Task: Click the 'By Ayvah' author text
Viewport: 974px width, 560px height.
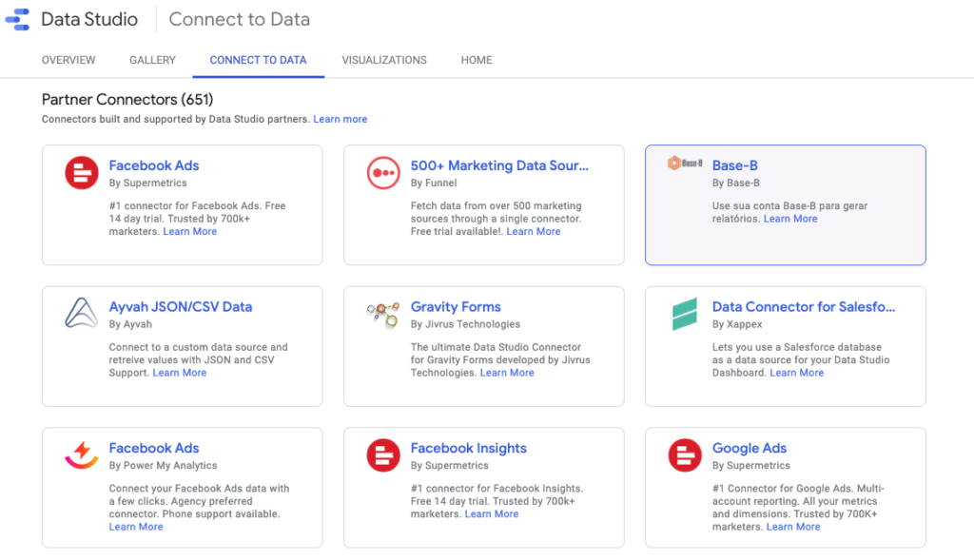Action: pyautogui.click(x=130, y=324)
